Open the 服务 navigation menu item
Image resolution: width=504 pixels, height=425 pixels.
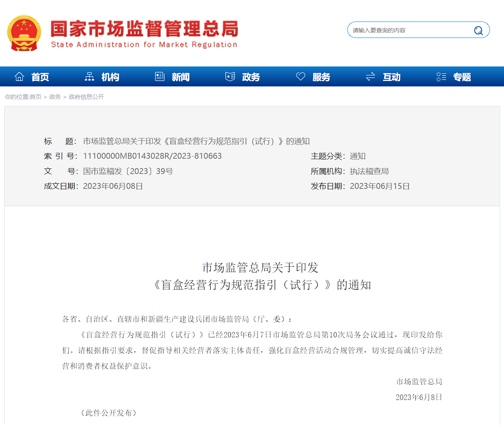[321, 77]
